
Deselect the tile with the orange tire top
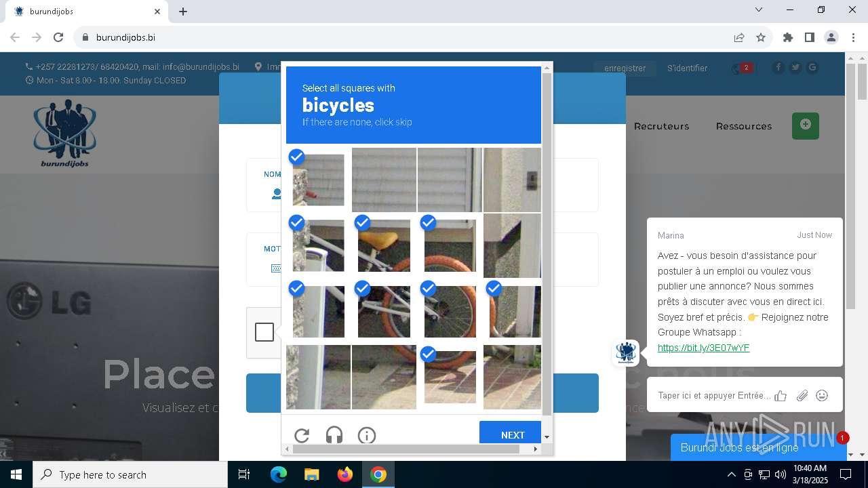tap(450, 245)
